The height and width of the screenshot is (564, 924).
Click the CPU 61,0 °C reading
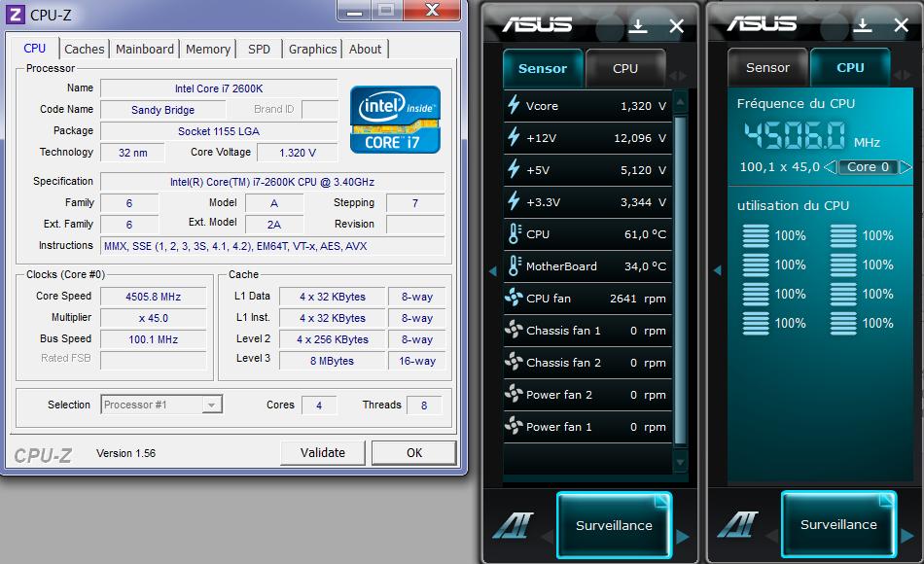pos(645,234)
